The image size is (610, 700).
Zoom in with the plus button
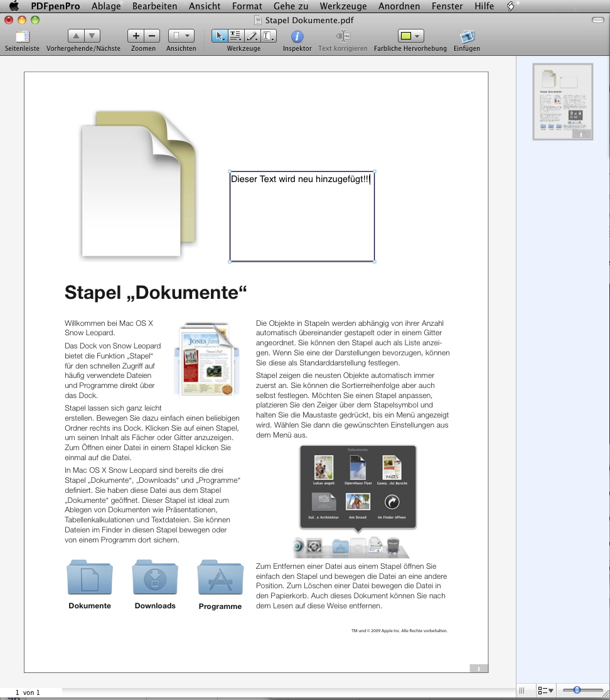click(136, 36)
